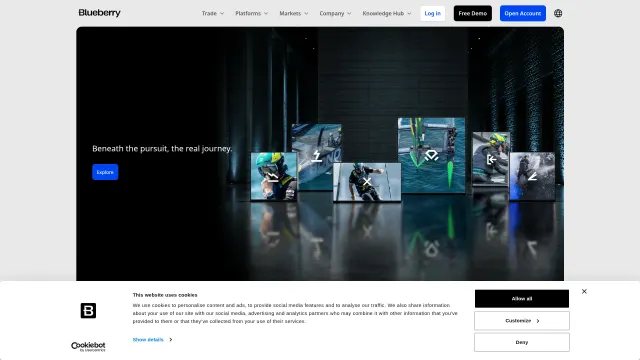Click 'Beneath the pursuit, the real journey.' text
This screenshot has width=640, height=360.
162,149
